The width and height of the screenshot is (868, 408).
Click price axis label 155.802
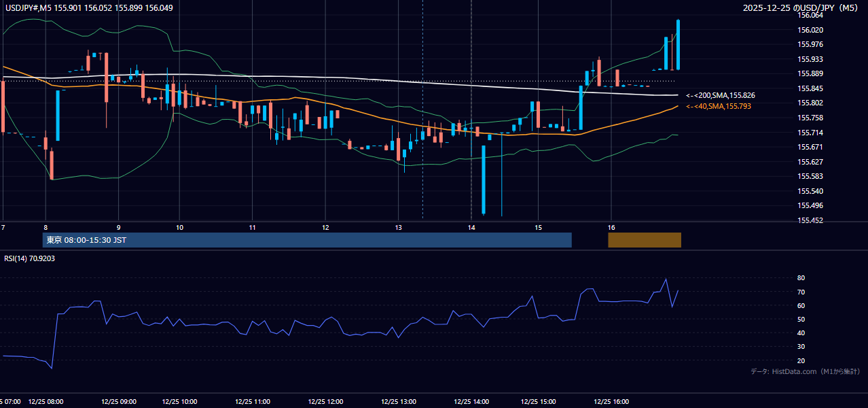coord(810,103)
